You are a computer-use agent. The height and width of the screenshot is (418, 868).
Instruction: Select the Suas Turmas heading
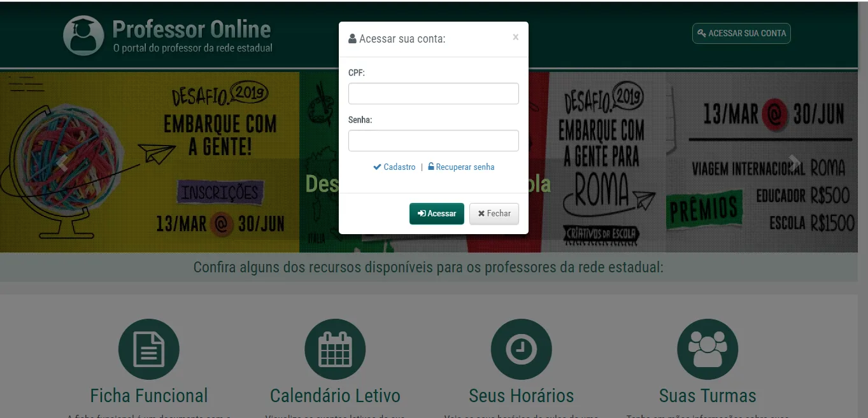708,396
